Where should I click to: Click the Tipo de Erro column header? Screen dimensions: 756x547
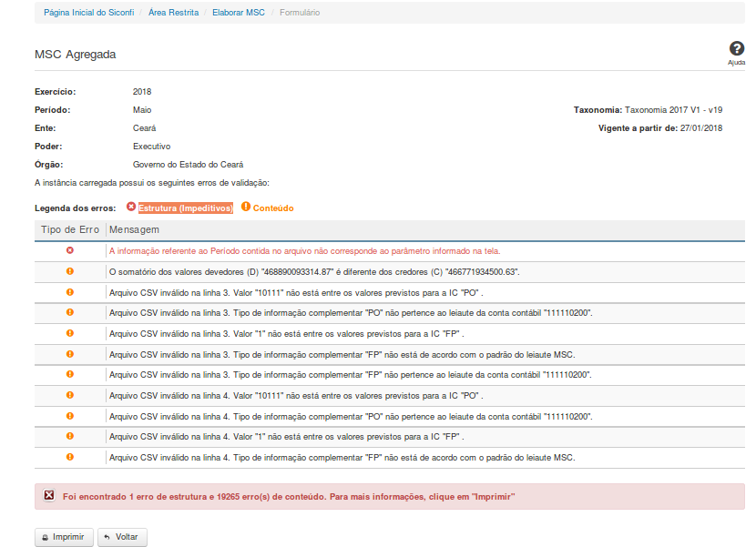tap(70, 230)
